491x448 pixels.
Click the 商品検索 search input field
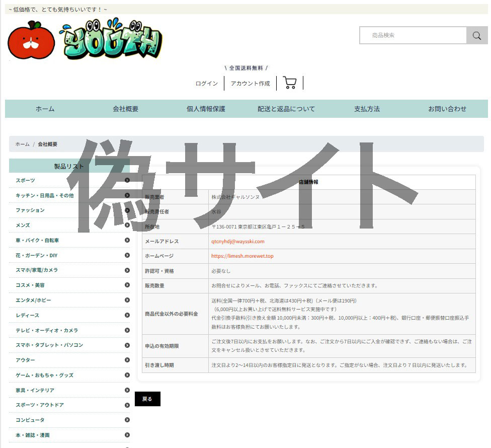coord(414,36)
